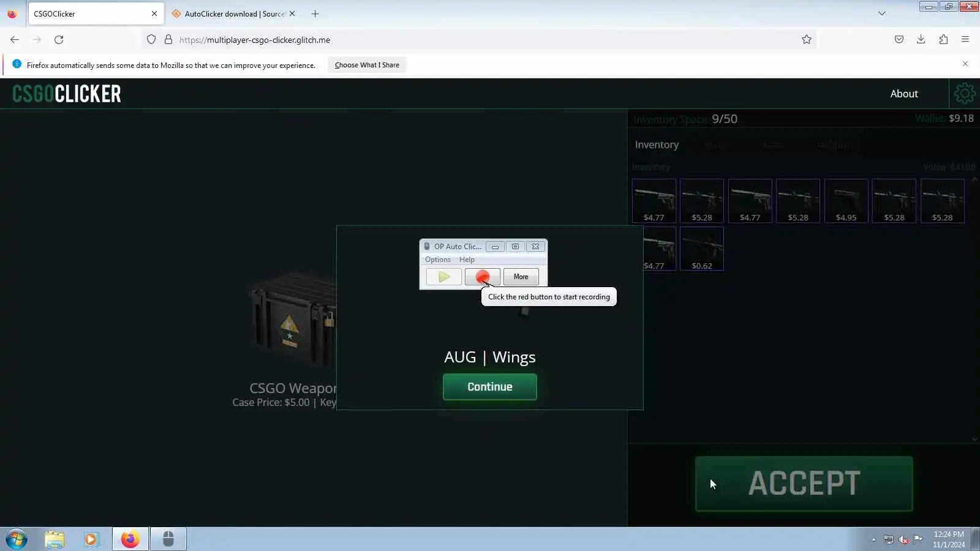Click the AUG | Wings item name
This screenshot has height=551, width=980.
point(490,357)
